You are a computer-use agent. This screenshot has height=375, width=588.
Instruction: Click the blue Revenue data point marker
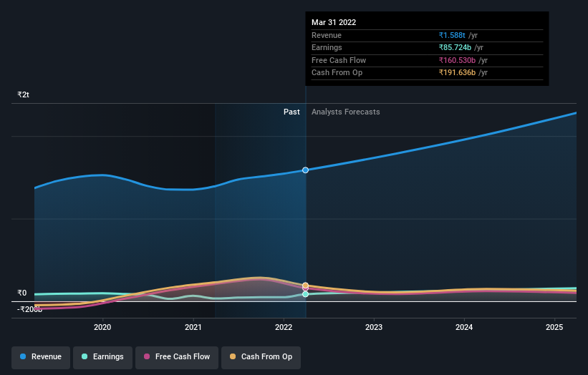[305, 170]
